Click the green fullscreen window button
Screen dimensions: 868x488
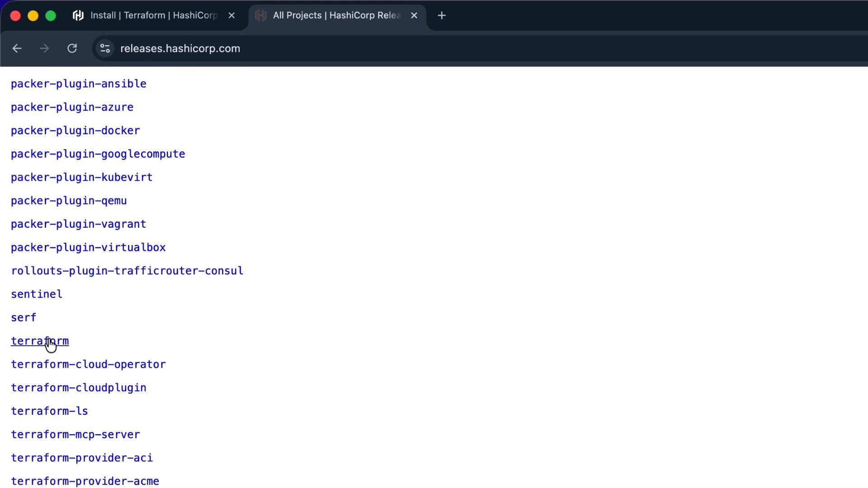tap(51, 16)
